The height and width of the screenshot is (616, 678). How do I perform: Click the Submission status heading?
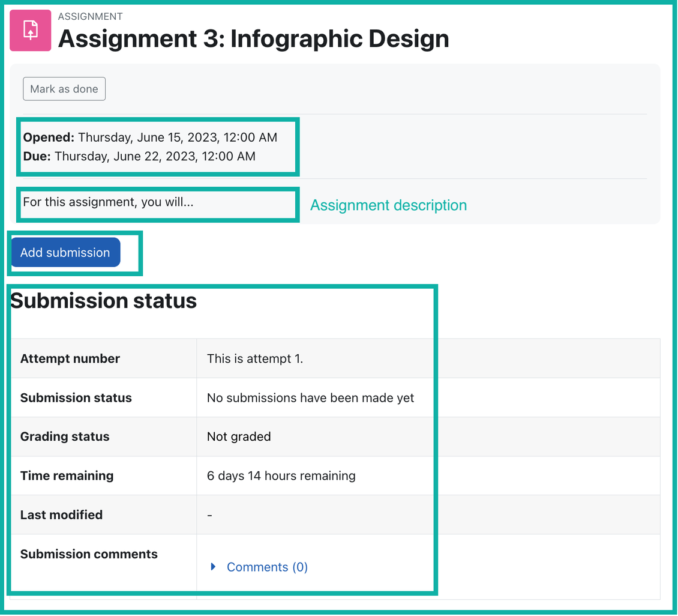(x=103, y=300)
